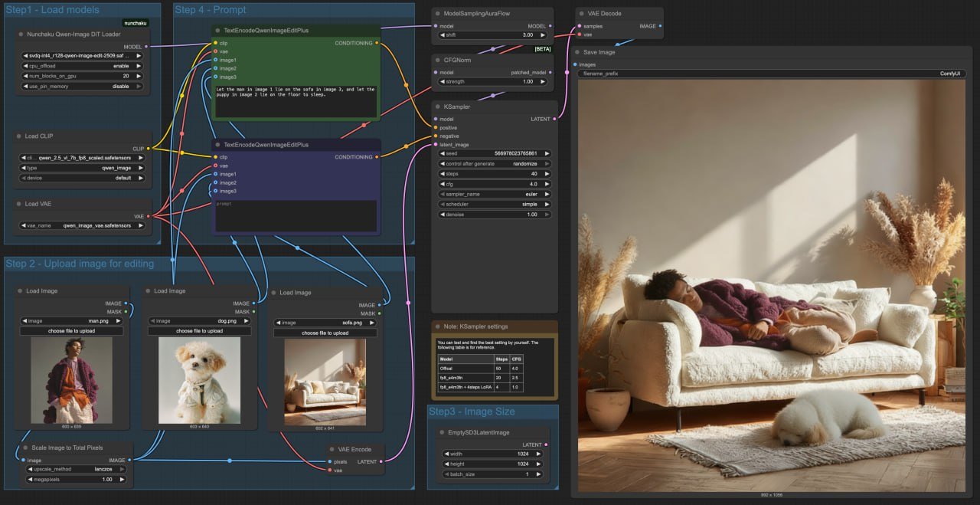Click the nunchaku badge above the loader node
This screenshot has height=505, width=980.
136,23
